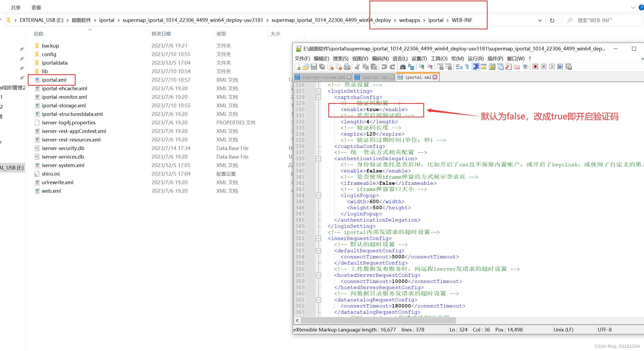Image resolution: width=644 pixels, height=351 pixels.
Task: Navigate to webapps via the breadcrumb
Action: [x=410, y=20]
